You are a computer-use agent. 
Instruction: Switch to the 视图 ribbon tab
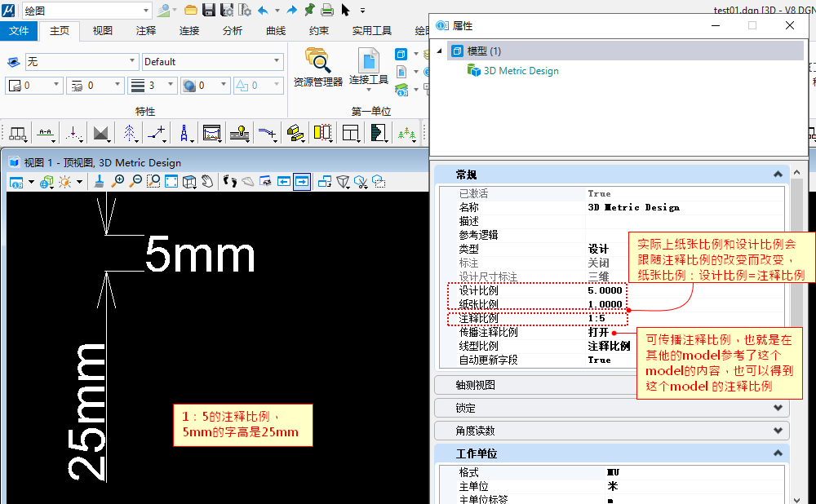tap(103, 31)
